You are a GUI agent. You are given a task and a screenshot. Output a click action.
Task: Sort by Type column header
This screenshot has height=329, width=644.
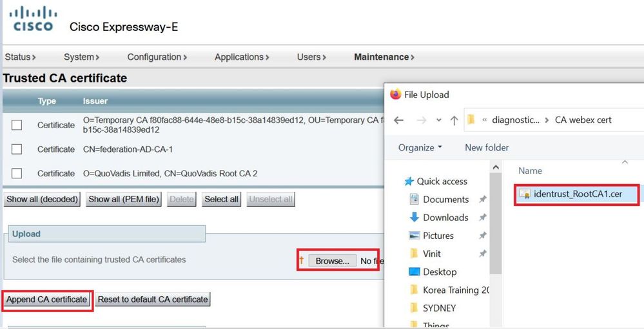tap(47, 101)
